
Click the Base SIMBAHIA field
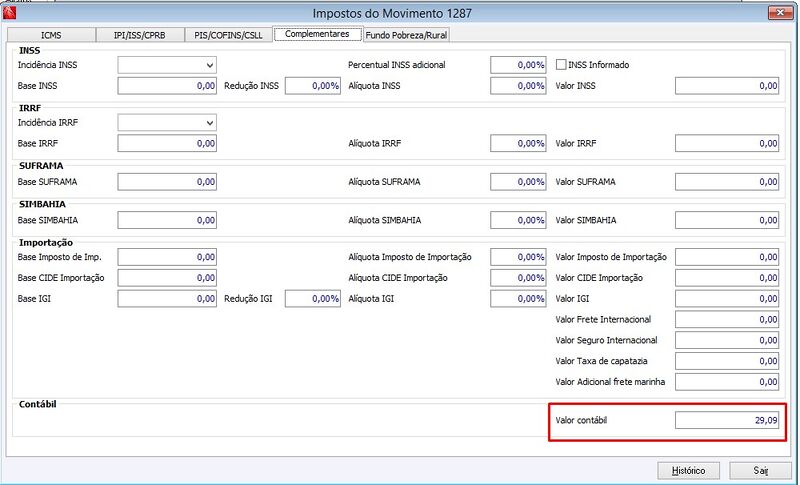(167, 220)
